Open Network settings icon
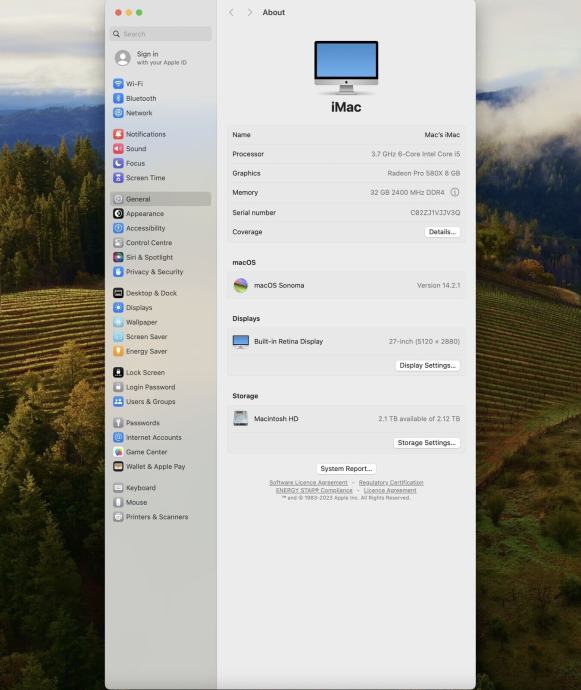581x690 pixels. (118, 113)
